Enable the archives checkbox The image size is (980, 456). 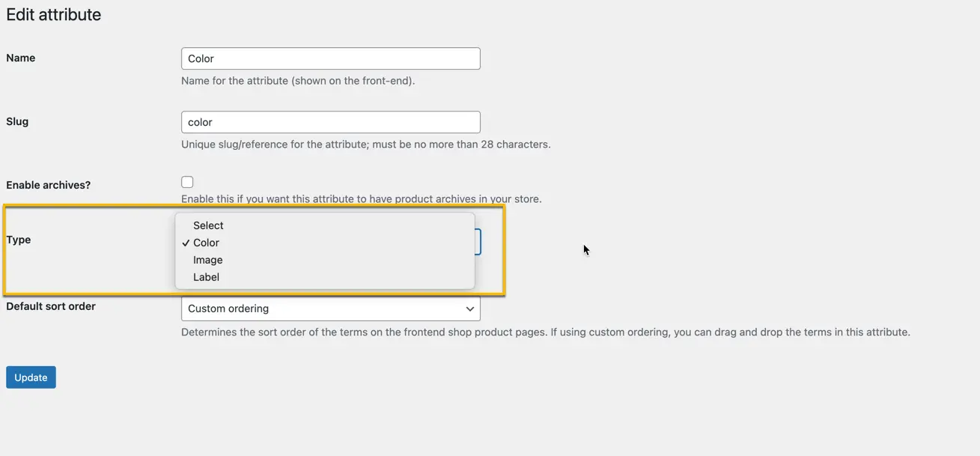(187, 182)
